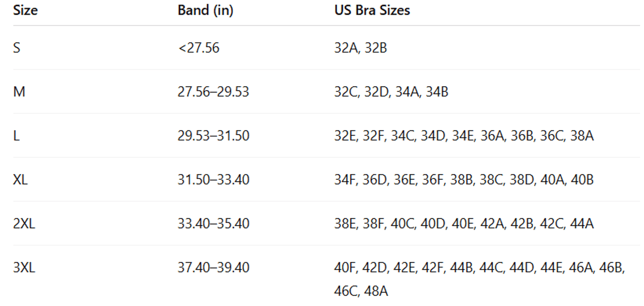Click the 27.56–29.53 band range

213,92
